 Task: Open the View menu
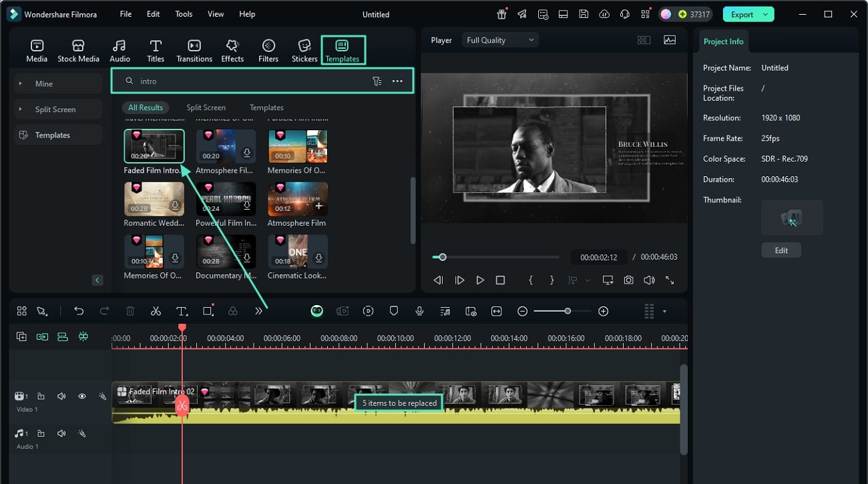[x=216, y=14]
